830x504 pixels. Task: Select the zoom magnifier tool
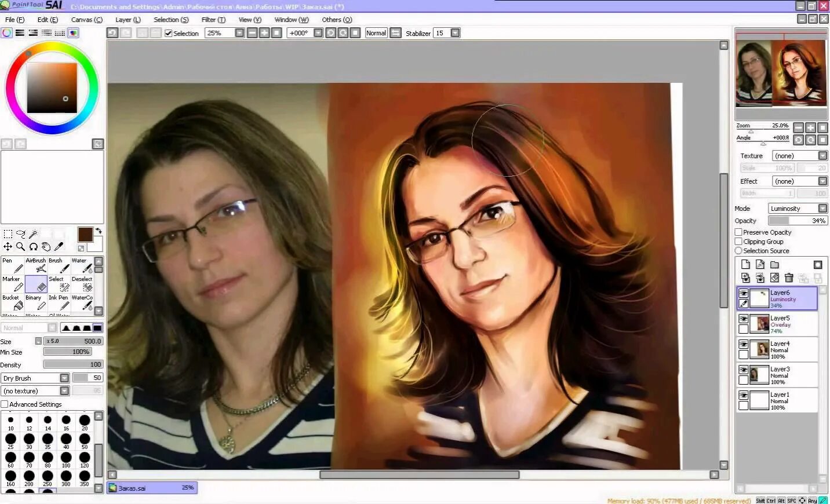21,246
